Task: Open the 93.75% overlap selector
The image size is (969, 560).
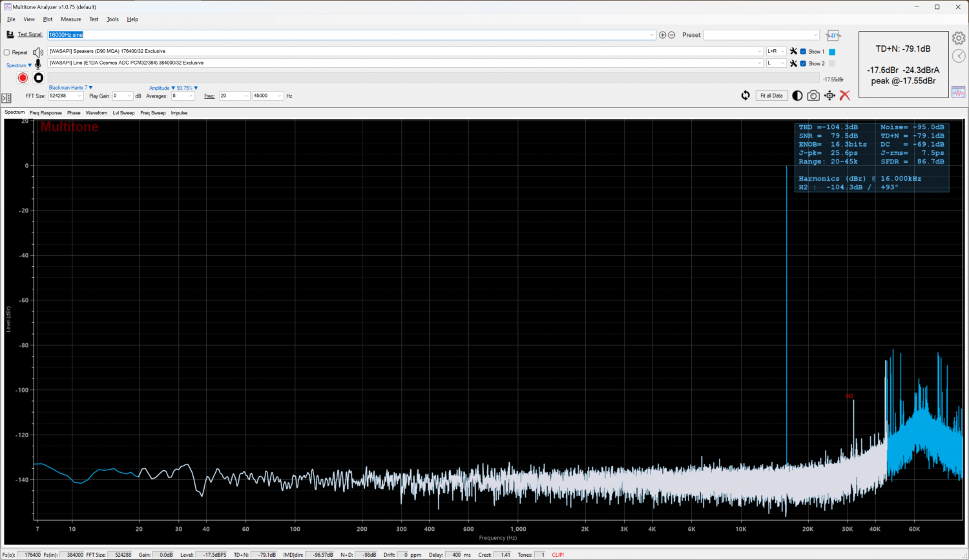Action: (x=187, y=88)
